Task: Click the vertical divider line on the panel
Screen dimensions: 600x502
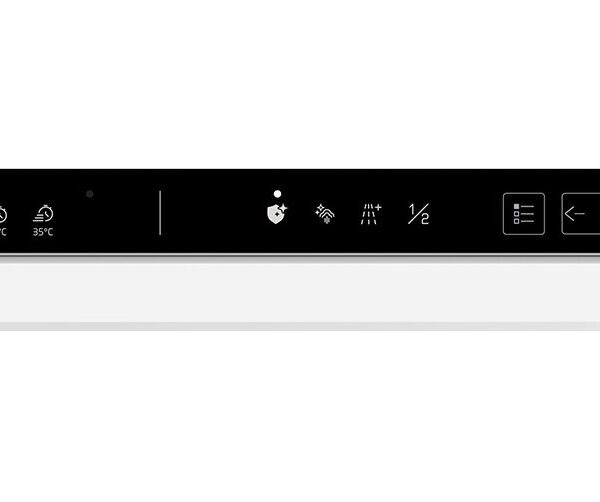Action: coord(160,213)
